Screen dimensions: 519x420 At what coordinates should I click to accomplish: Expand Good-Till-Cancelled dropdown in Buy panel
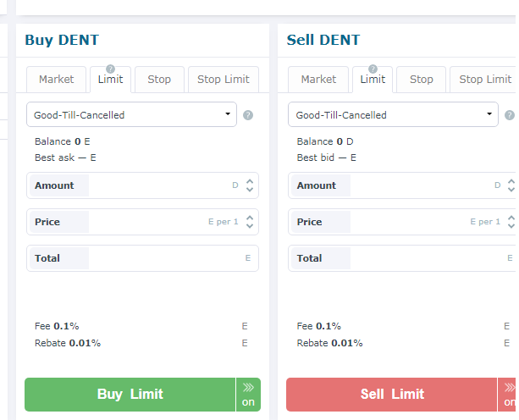click(132, 114)
